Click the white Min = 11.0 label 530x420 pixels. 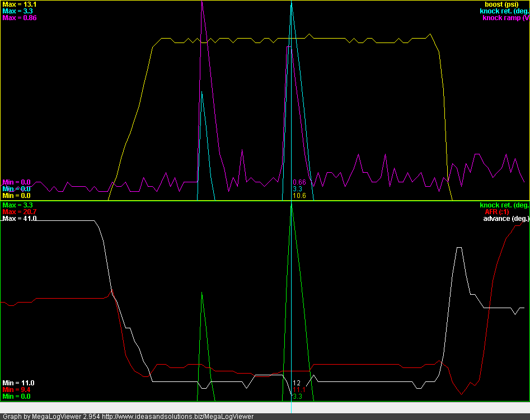click(18, 383)
